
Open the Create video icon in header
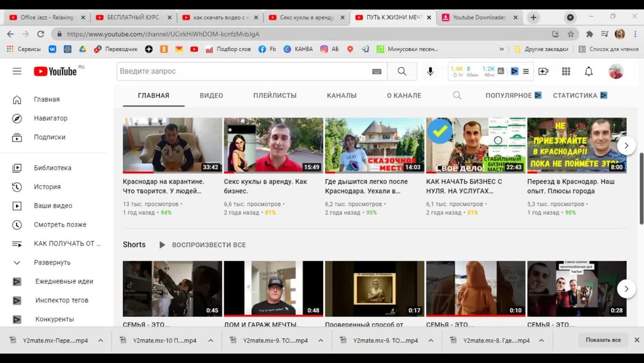(543, 71)
